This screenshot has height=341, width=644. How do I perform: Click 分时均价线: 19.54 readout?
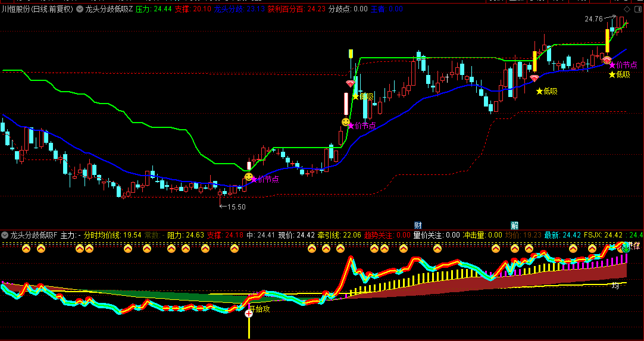coord(112,236)
